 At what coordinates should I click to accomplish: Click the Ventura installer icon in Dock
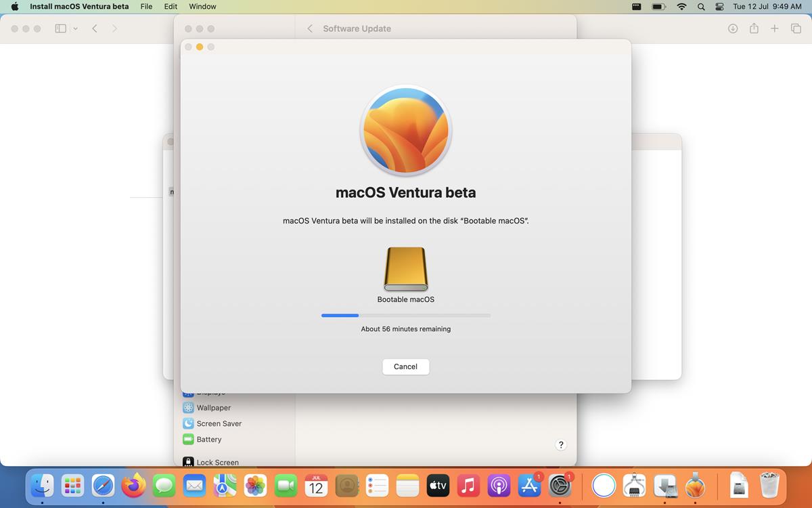point(695,485)
